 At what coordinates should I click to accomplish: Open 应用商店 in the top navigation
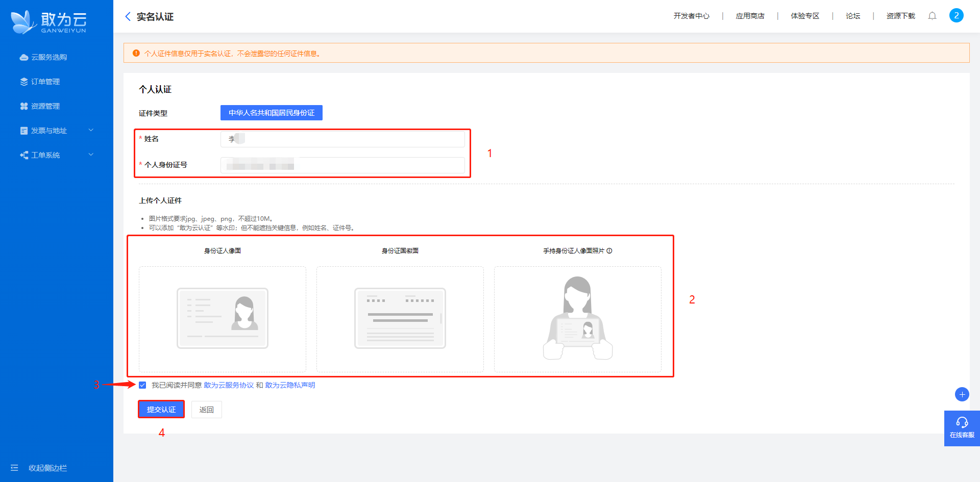click(750, 16)
